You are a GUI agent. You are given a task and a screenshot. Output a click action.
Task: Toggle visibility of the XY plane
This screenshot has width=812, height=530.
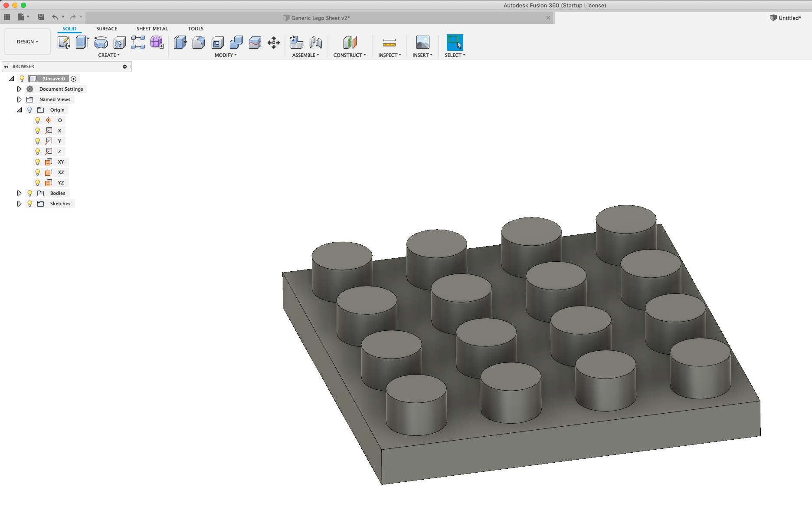coord(38,162)
